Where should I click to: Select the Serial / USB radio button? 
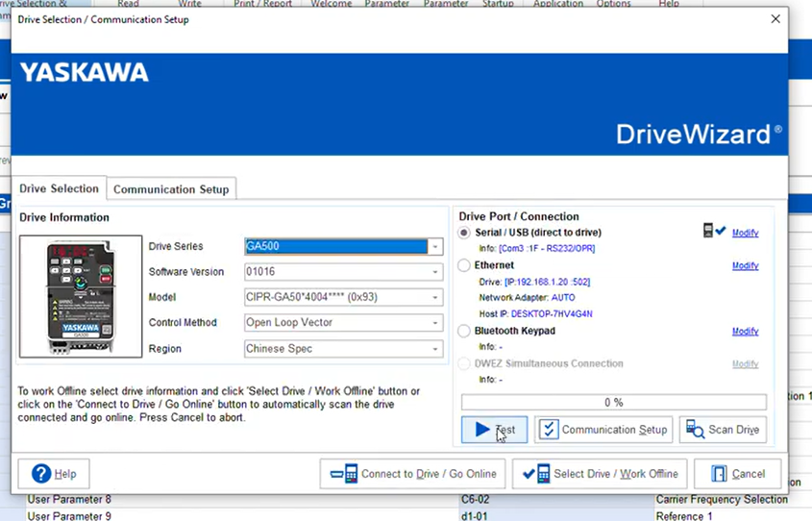point(465,233)
